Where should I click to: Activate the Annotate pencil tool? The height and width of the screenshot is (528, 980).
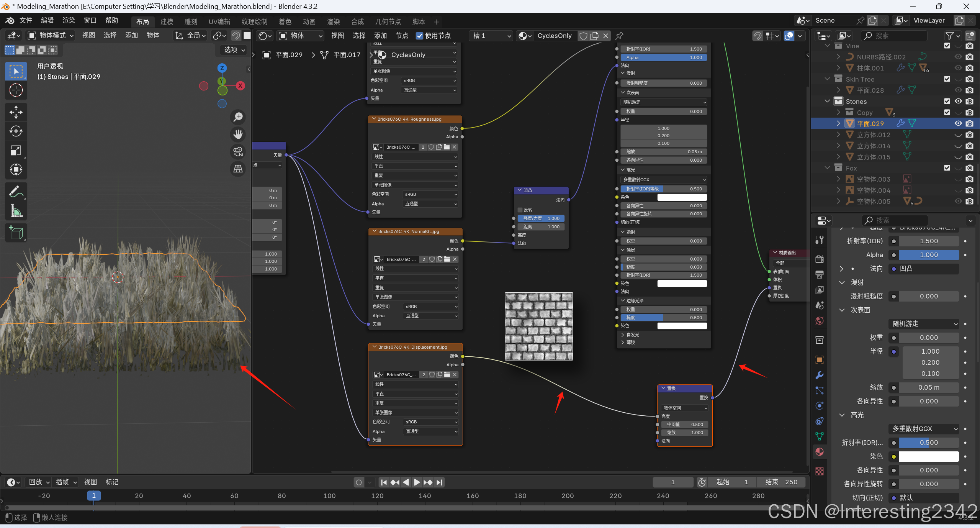point(16,191)
